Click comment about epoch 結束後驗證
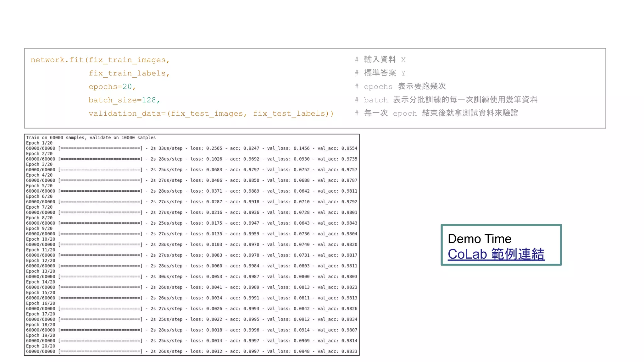The height and width of the screenshot is (362, 644). click(436, 113)
